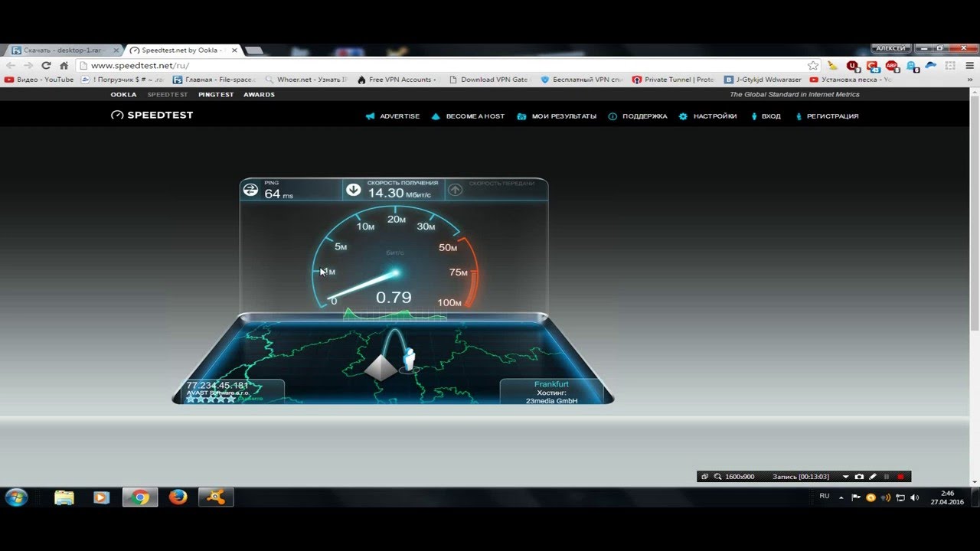Click the pyramid server marker on map
The image size is (980, 551).
381,367
